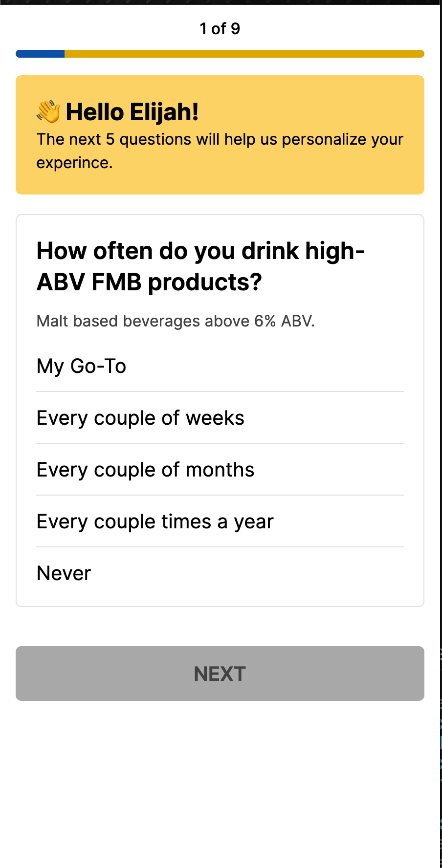Click the "1 of 9" step counter
The width and height of the screenshot is (442, 868).
coord(220,29)
